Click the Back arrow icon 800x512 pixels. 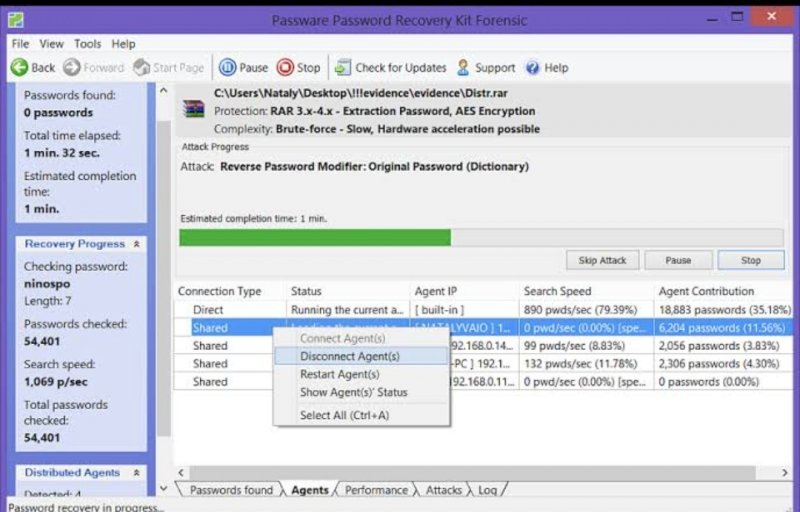tap(19, 67)
